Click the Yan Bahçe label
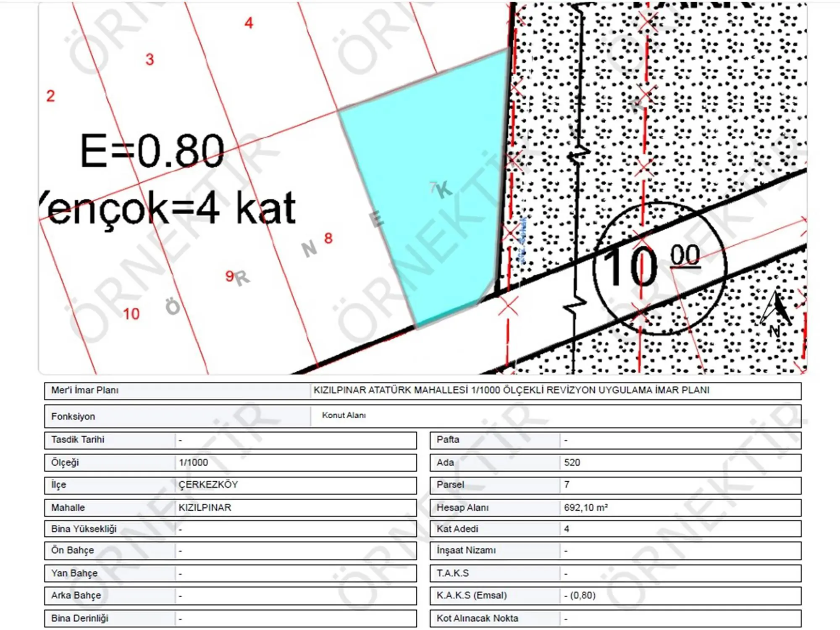The width and height of the screenshot is (840, 630). (x=74, y=573)
